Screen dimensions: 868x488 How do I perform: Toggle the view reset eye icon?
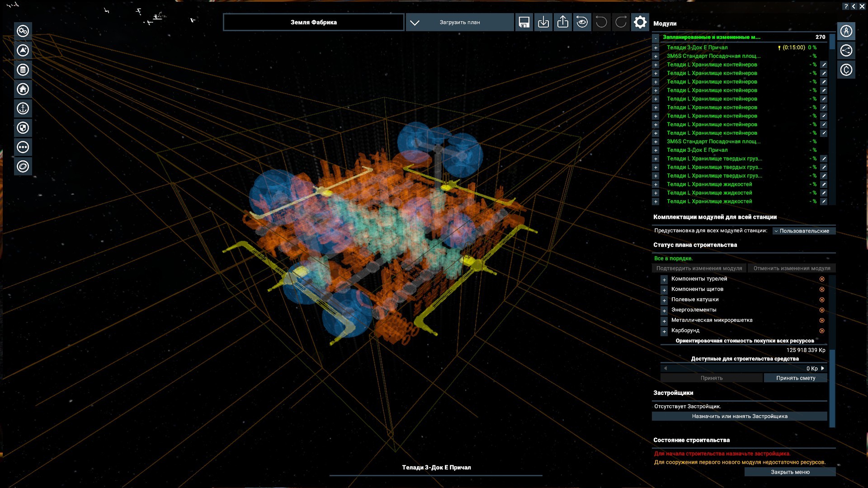point(582,22)
